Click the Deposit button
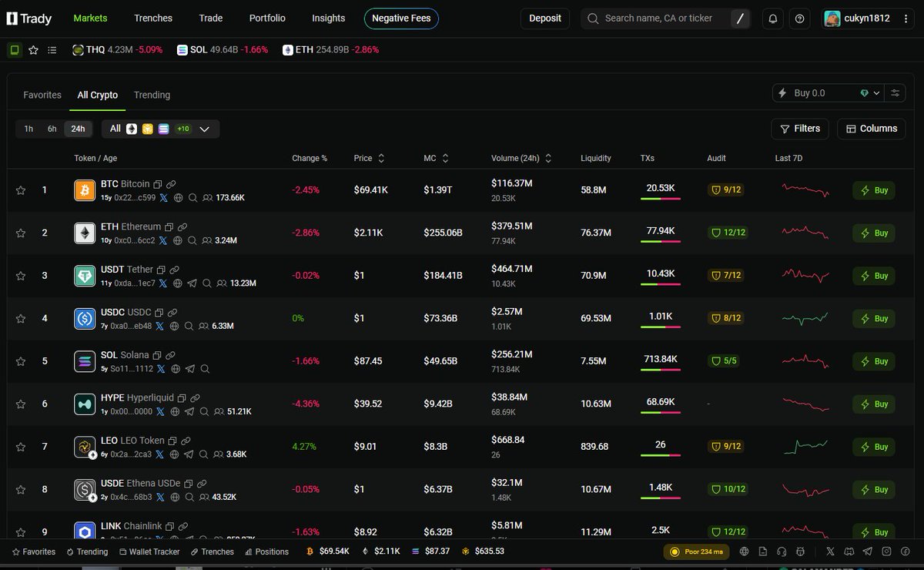Viewport: 924px width, 570px height. coord(545,18)
